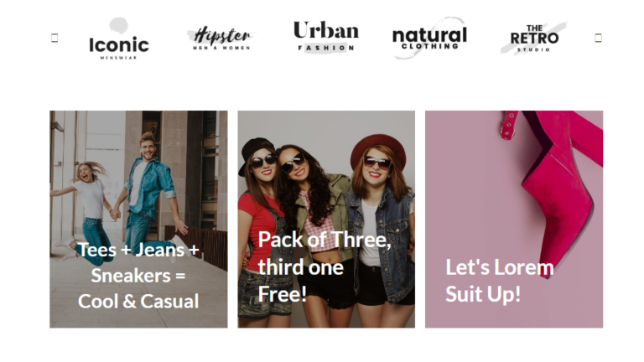Choose the Natural Clothing brand logo
This screenshot has height=362, width=644.
tap(429, 39)
